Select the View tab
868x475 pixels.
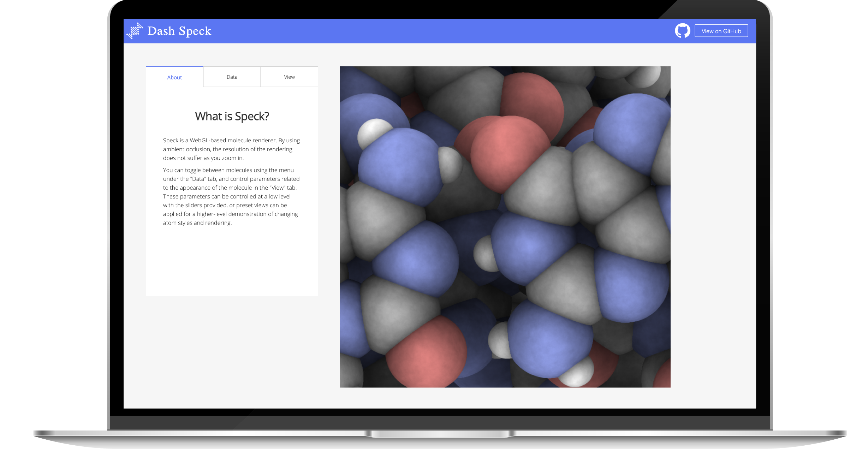pos(289,77)
